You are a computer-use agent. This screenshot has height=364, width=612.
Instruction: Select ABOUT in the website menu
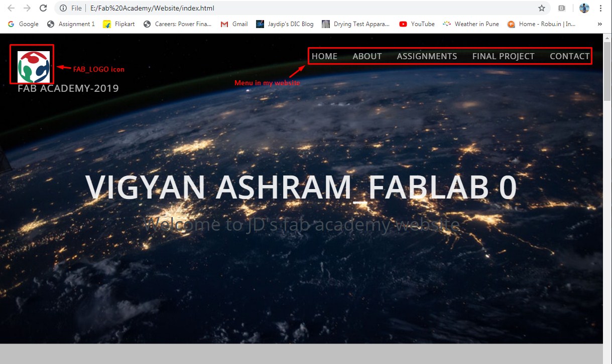point(367,56)
